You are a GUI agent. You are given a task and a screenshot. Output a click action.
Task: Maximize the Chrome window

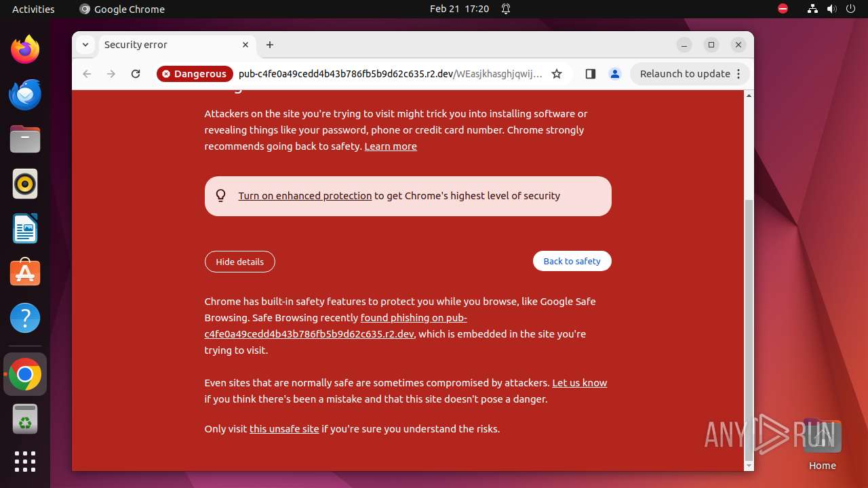pos(711,45)
